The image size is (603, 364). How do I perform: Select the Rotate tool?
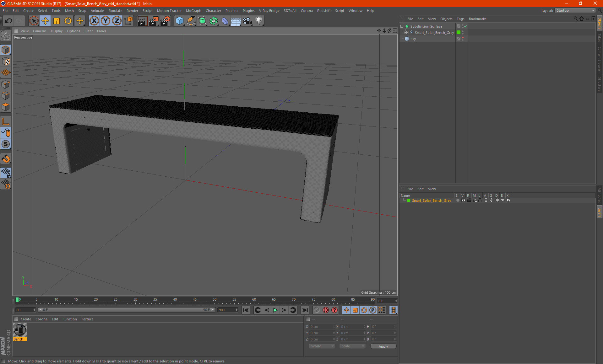point(68,21)
